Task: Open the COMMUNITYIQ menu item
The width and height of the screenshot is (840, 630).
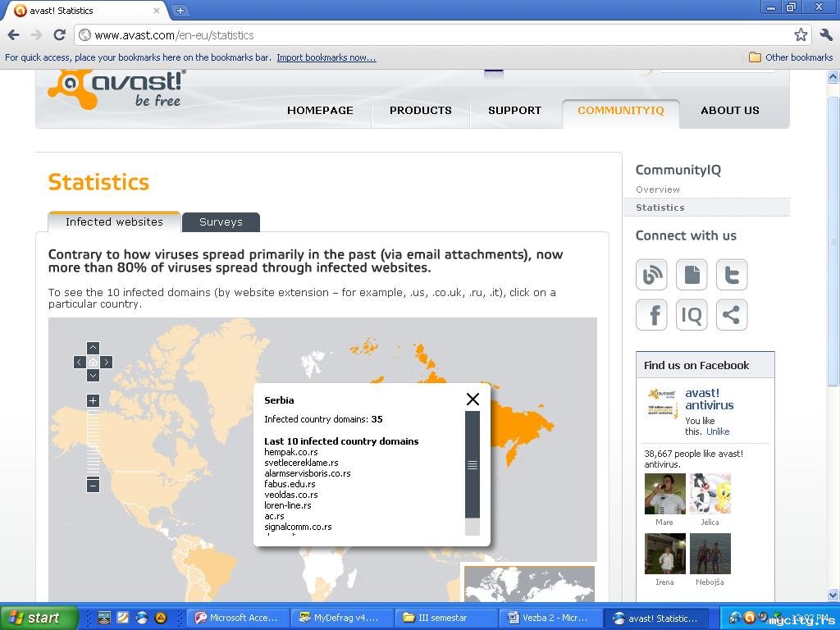Action: pos(621,111)
